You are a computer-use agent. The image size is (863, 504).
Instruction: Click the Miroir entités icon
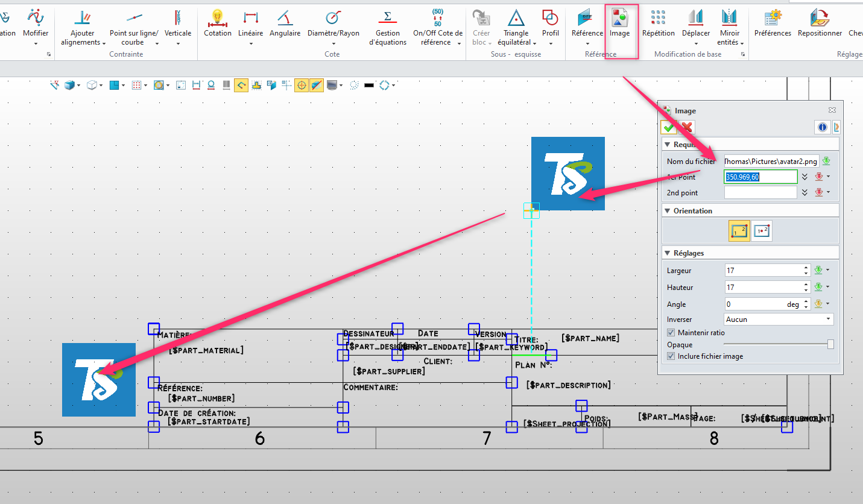point(730,17)
